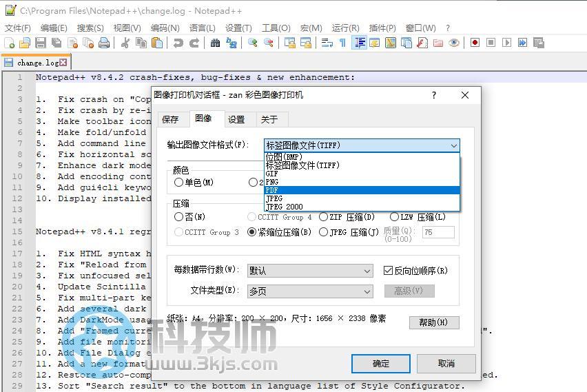The width and height of the screenshot is (587, 392).
Task: Click the Copy toolbar icon
Action: coord(141,43)
